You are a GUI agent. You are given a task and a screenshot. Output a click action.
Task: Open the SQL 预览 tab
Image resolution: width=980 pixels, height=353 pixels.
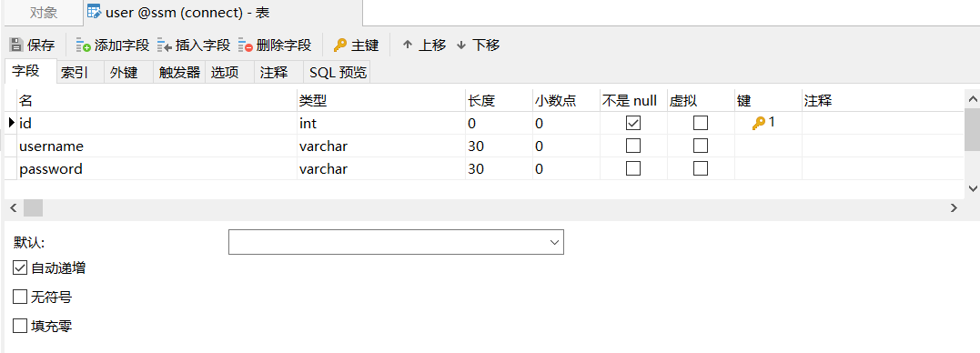click(x=338, y=73)
